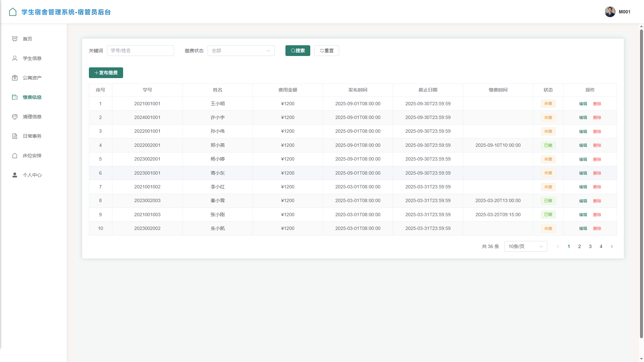Click the 个人中心 user icon
Image resolution: width=644 pixels, height=362 pixels.
[15, 175]
